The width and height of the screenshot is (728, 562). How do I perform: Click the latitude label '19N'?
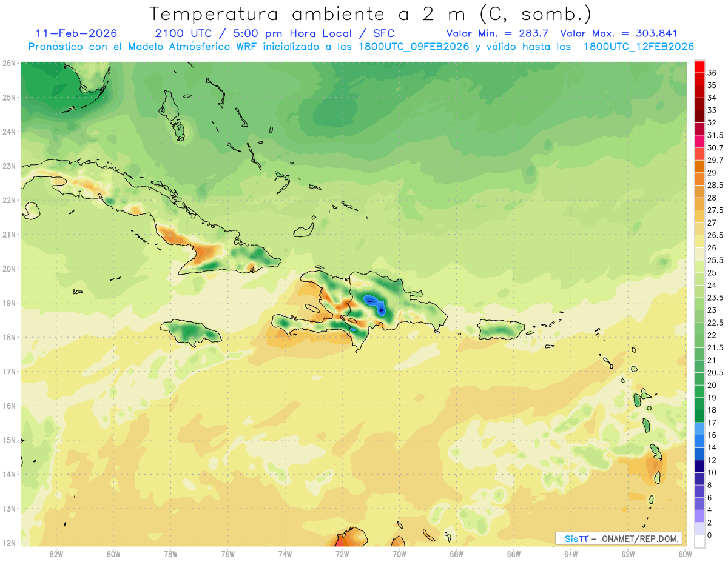coord(9,303)
